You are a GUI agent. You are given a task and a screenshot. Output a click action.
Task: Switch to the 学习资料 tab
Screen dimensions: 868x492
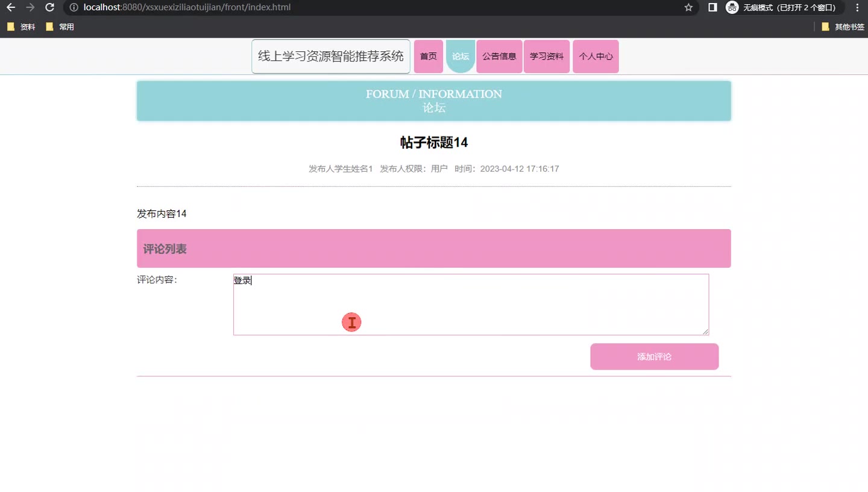pos(547,57)
